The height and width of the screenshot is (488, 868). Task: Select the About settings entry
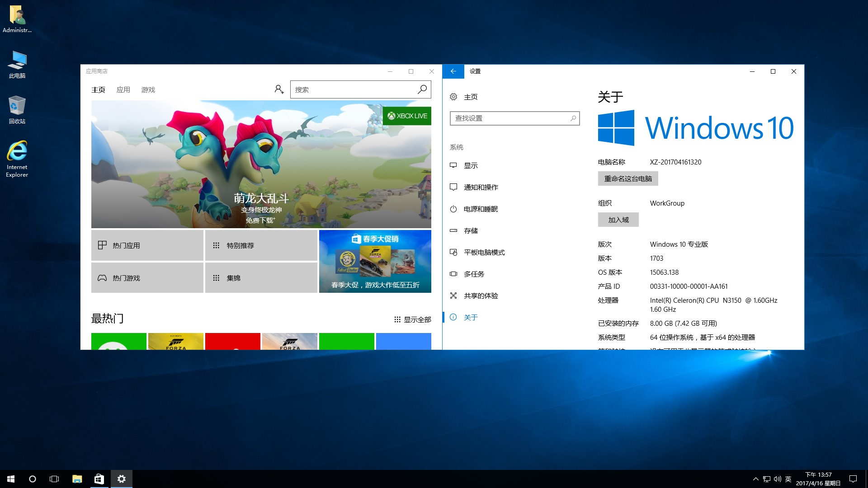(x=514, y=317)
